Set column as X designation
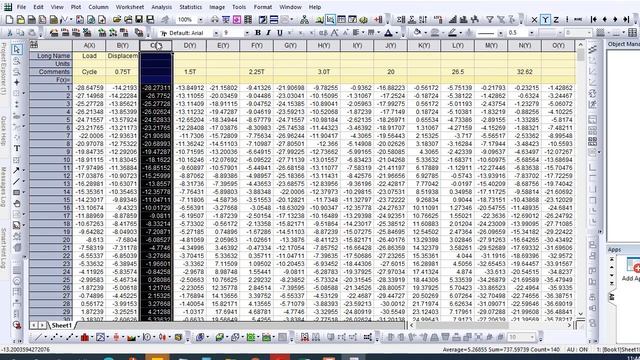This screenshot has height=360, width=640. click(x=534, y=20)
